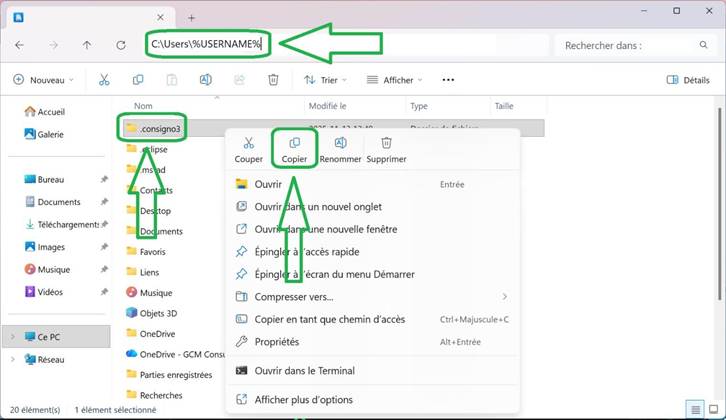Select the Objets 3D folder
Image resolution: width=726 pixels, height=420 pixels.
tap(151, 313)
